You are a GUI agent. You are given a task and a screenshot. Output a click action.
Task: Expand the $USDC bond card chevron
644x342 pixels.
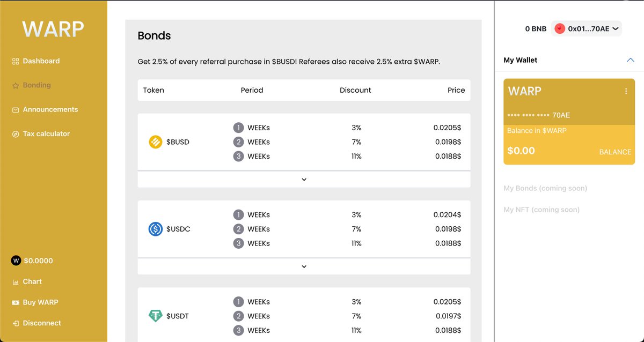coord(304,266)
